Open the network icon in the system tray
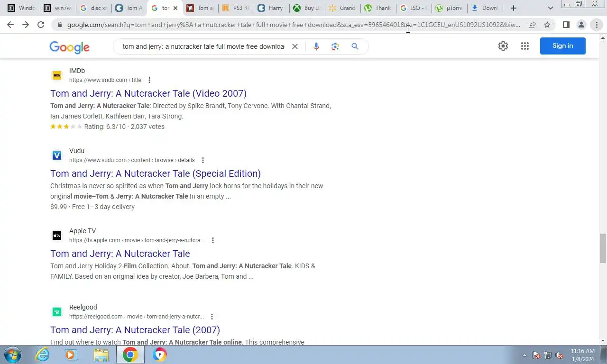 pos(548,355)
